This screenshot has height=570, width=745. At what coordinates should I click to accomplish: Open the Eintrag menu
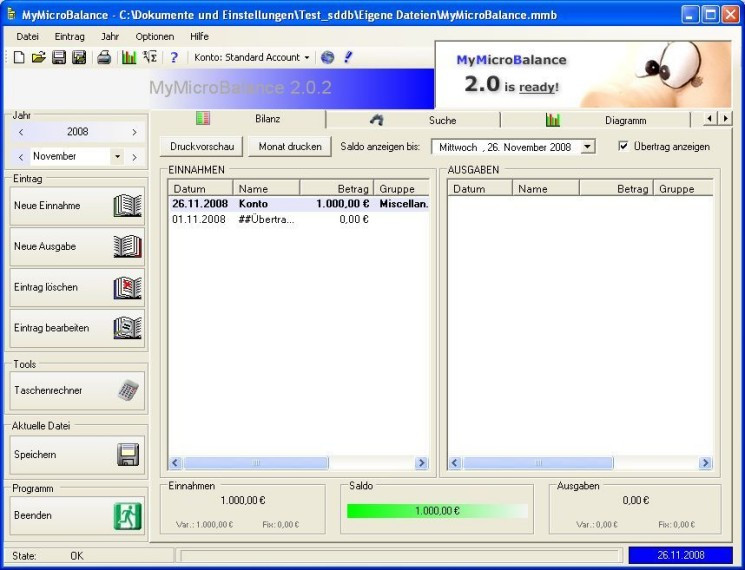pos(70,36)
